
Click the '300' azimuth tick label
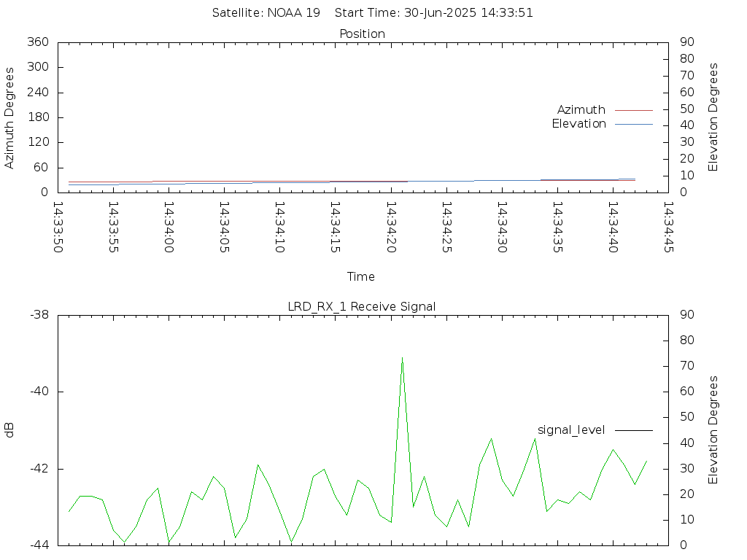38,66
